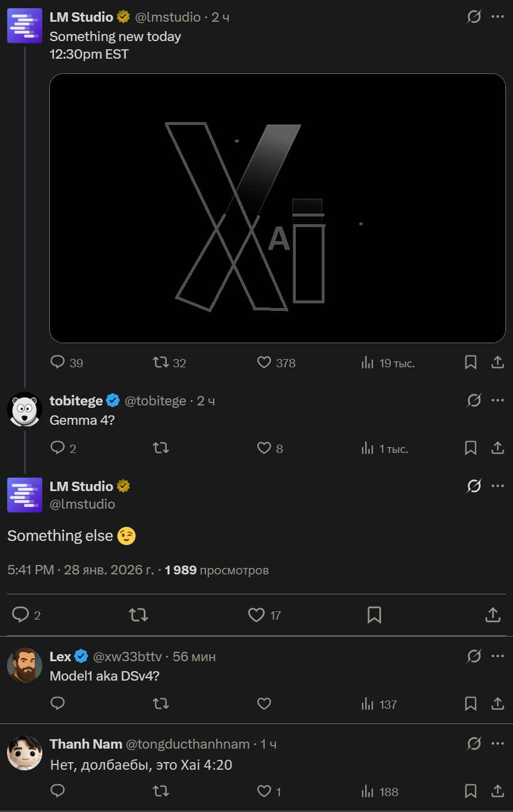
Task: Open Lex's profile avatar
Action: tap(25, 665)
